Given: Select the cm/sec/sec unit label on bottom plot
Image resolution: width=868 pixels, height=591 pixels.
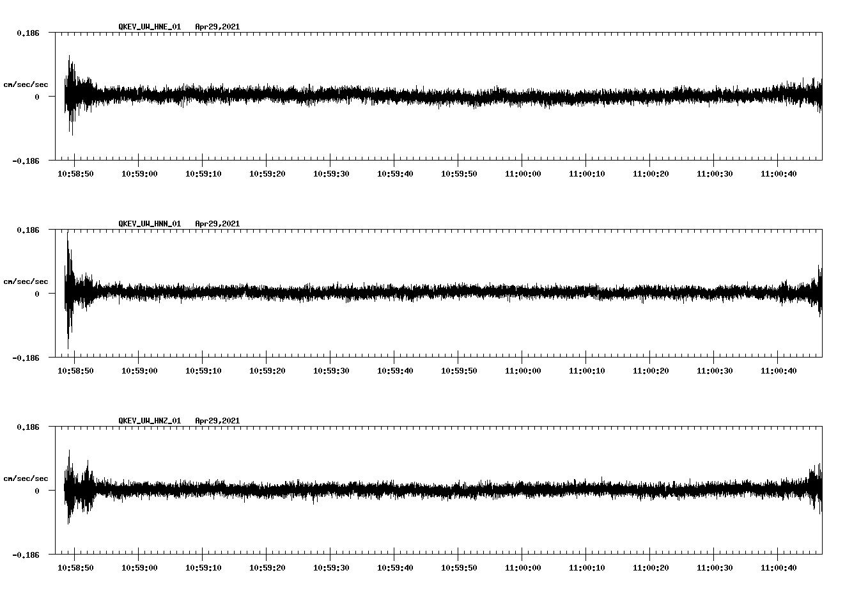Looking at the screenshot, I should [x=26, y=477].
